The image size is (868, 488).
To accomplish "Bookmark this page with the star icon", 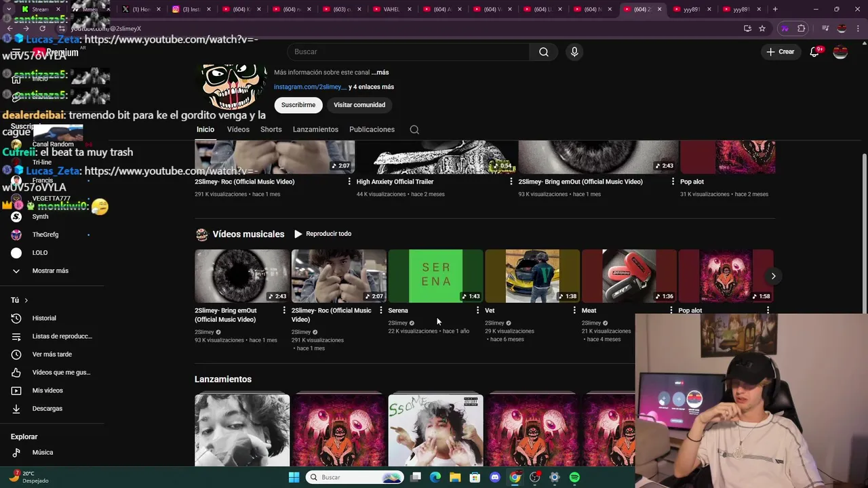I will click(x=762, y=28).
